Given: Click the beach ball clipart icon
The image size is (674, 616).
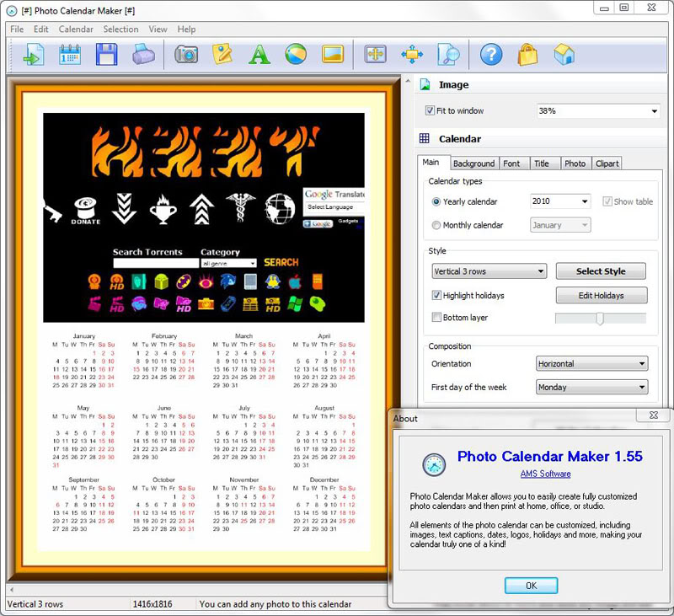Looking at the screenshot, I should pos(296,55).
